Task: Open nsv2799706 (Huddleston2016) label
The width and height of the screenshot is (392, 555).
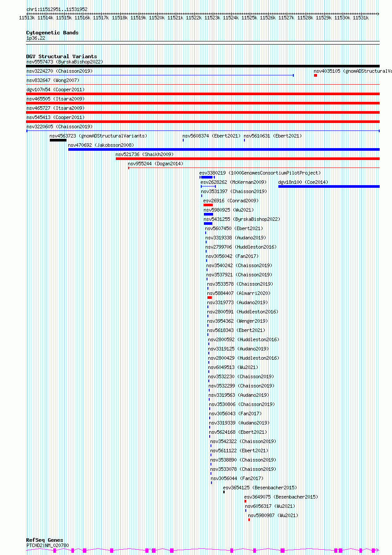Action: point(241,247)
